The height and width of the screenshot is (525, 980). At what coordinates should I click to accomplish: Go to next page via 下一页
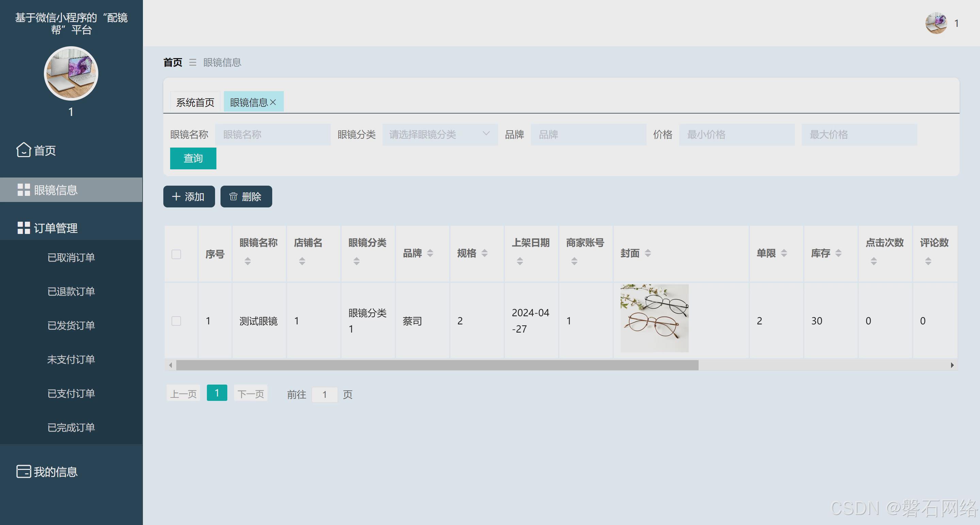pyautogui.click(x=250, y=394)
